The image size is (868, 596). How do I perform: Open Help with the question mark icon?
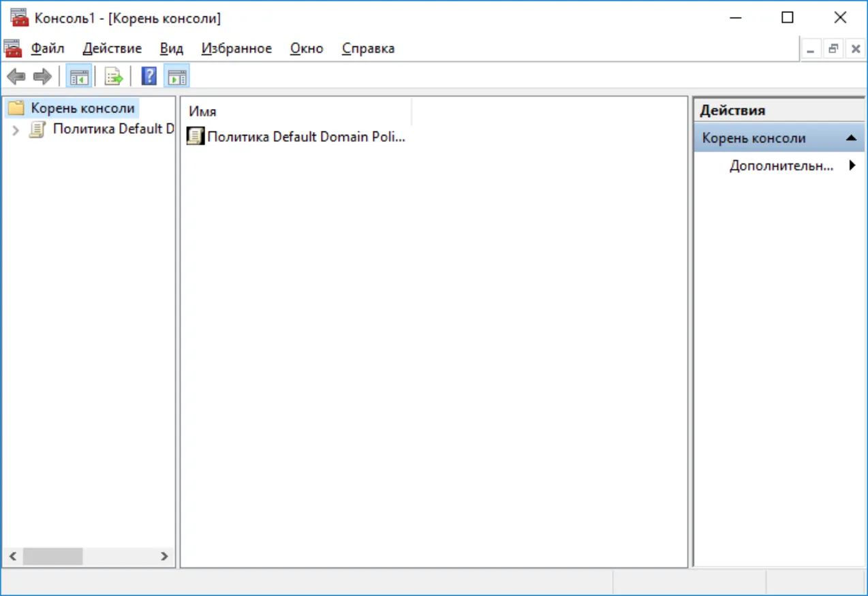click(x=149, y=76)
